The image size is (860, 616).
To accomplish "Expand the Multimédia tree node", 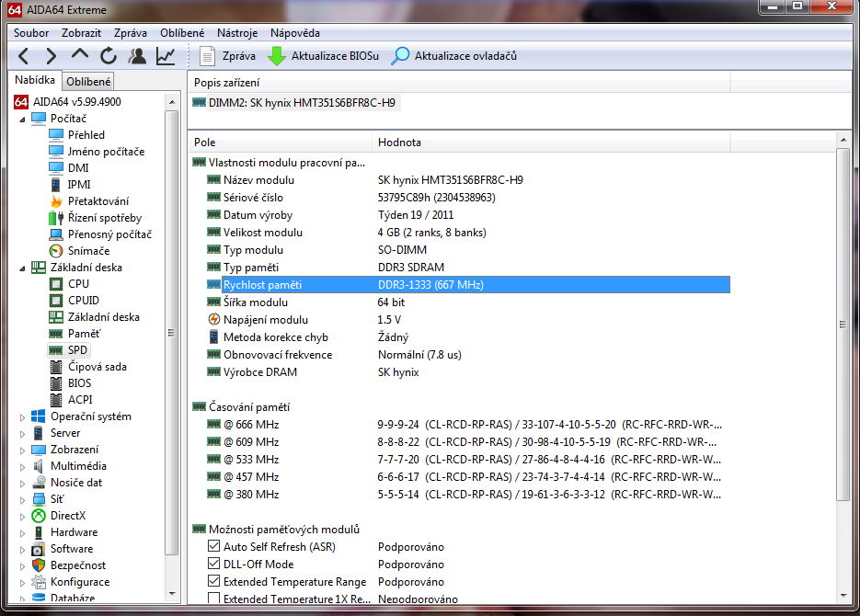I will pyautogui.click(x=22, y=467).
